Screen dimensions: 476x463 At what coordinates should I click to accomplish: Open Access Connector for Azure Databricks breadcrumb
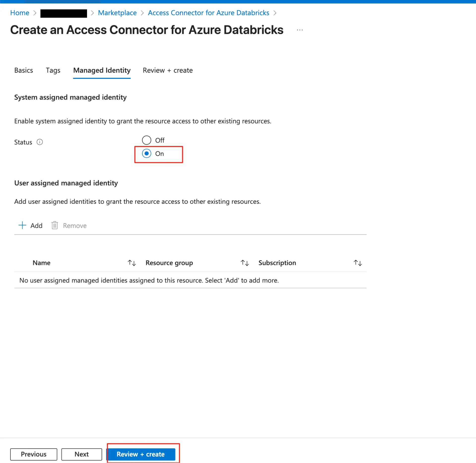point(208,13)
